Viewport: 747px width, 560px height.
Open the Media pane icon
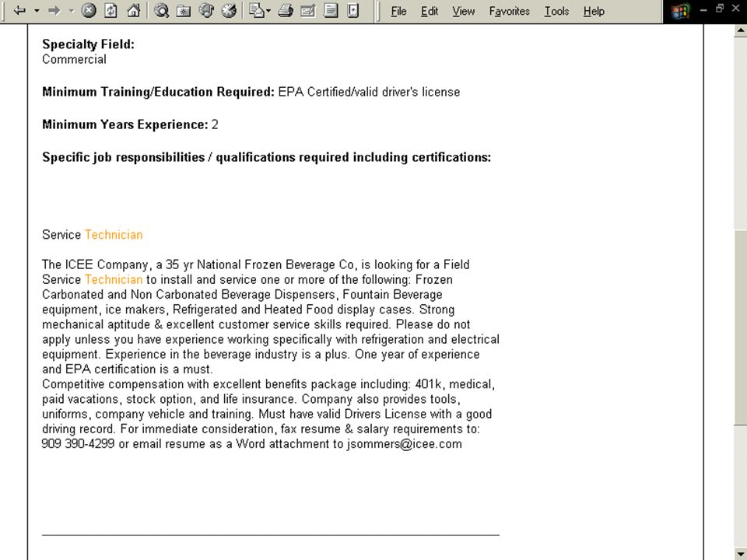[205, 10]
